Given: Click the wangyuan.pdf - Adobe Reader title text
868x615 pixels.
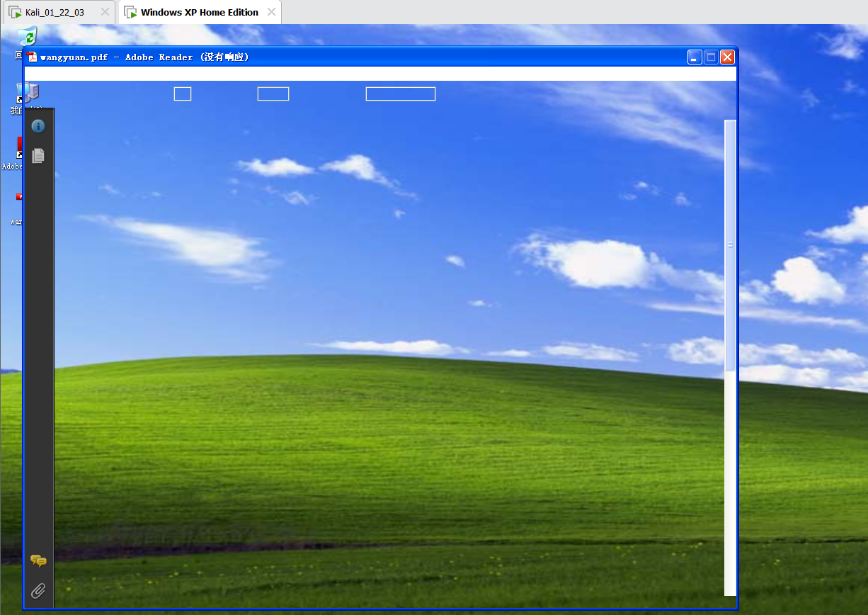Looking at the screenshot, I should click(144, 57).
